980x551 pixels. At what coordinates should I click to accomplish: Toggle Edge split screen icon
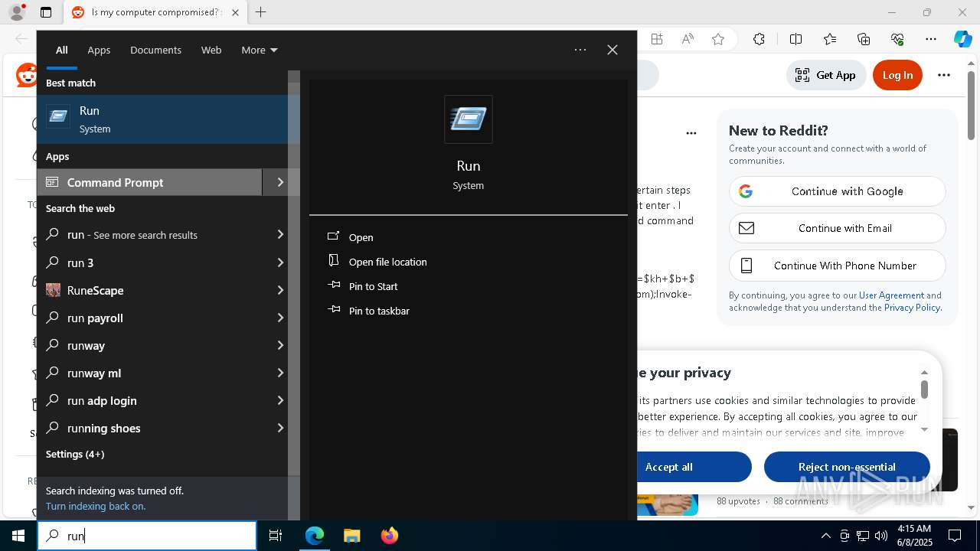click(x=795, y=39)
